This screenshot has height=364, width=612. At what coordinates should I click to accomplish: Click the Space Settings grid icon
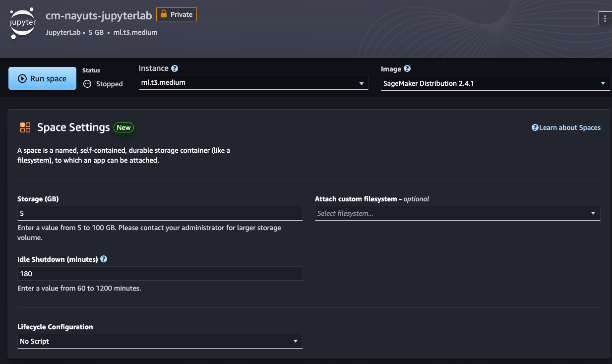tap(25, 127)
